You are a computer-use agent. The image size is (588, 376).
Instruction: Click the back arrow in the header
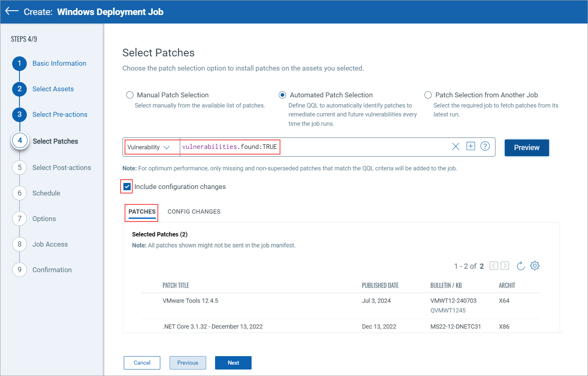coord(12,11)
